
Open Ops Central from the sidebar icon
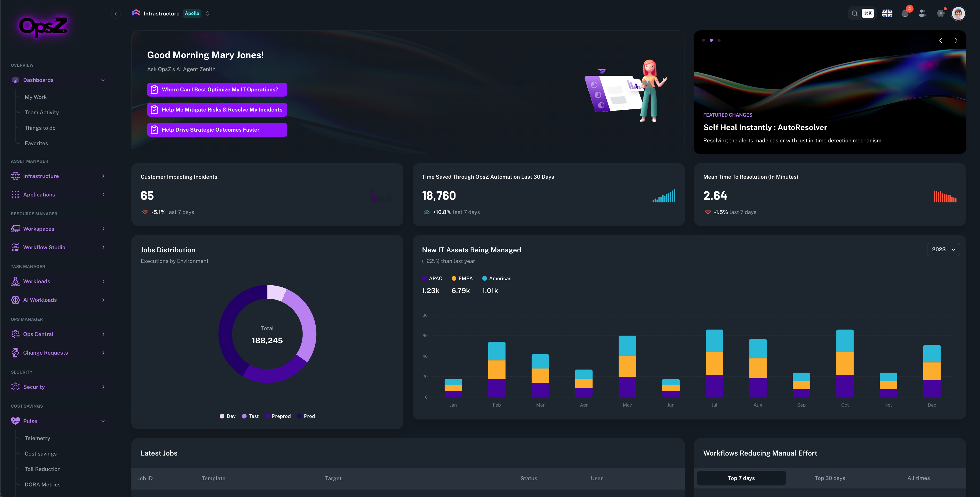[15, 334]
